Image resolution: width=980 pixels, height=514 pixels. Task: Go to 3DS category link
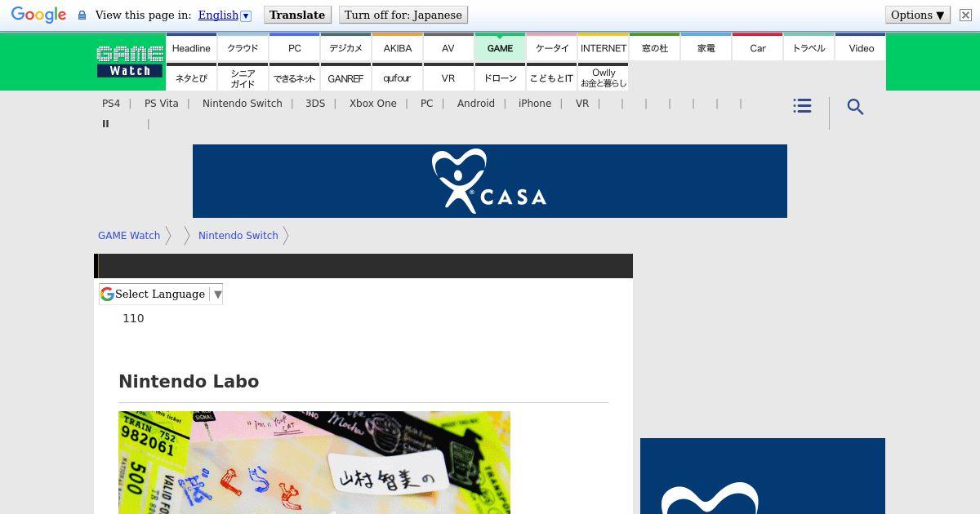pyautogui.click(x=315, y=104)
